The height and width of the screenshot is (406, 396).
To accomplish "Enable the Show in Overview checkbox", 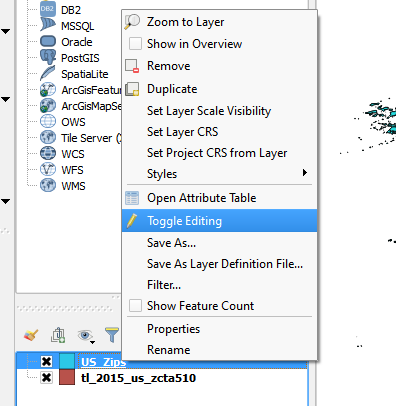I will point(135,44).
